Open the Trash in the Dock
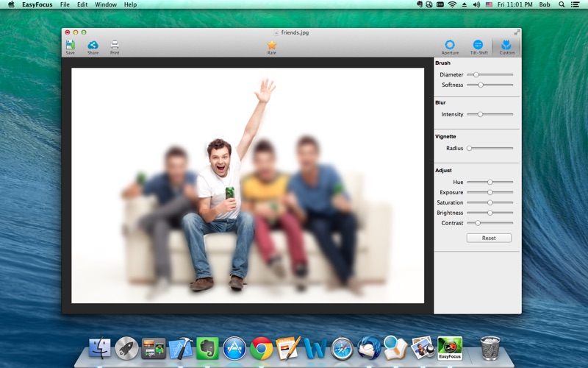Viewport: 588px width, 368px height. (x=490, y=348)
